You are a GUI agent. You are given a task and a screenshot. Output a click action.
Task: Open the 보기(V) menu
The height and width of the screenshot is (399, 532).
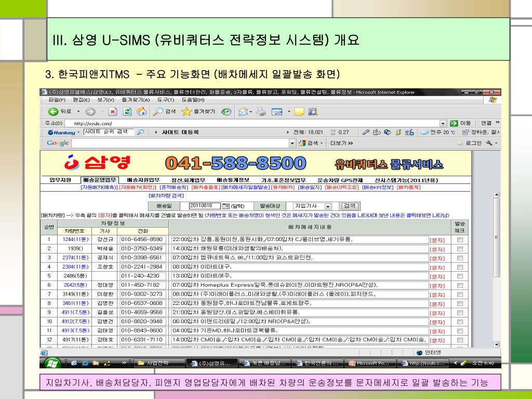click(105, 100)
